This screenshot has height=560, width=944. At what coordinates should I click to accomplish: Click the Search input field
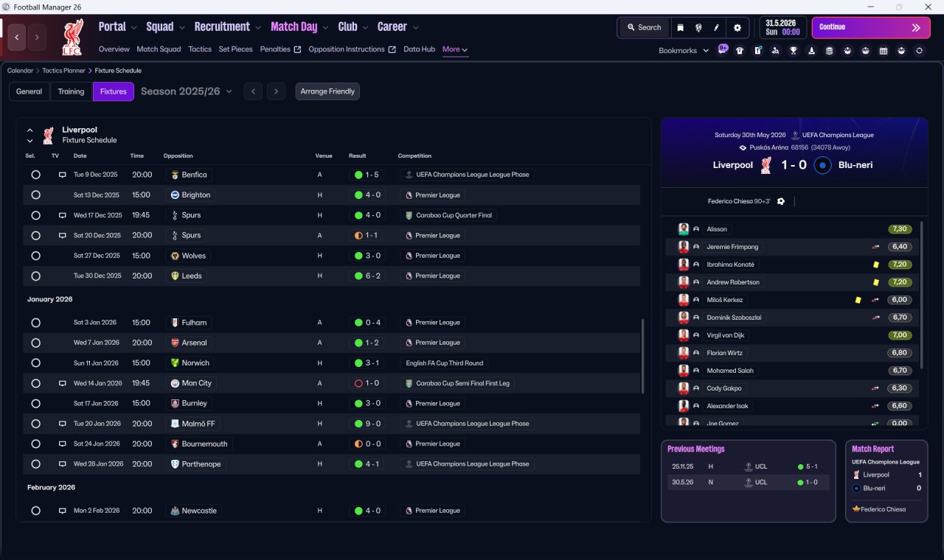coord(644,27)
